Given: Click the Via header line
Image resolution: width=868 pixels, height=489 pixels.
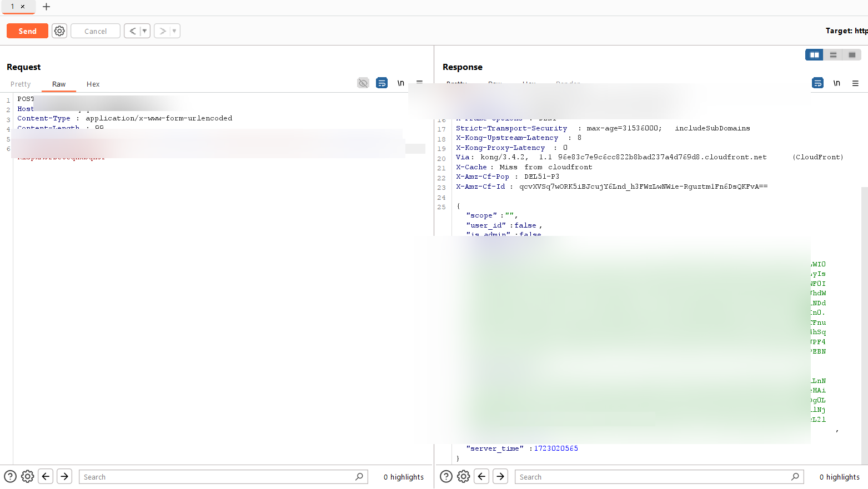Looking at the screenshot, I should [649, 157].
